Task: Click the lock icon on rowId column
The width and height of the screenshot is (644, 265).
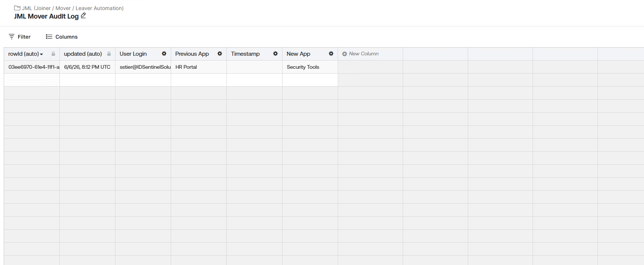Action: click(53, 54)
